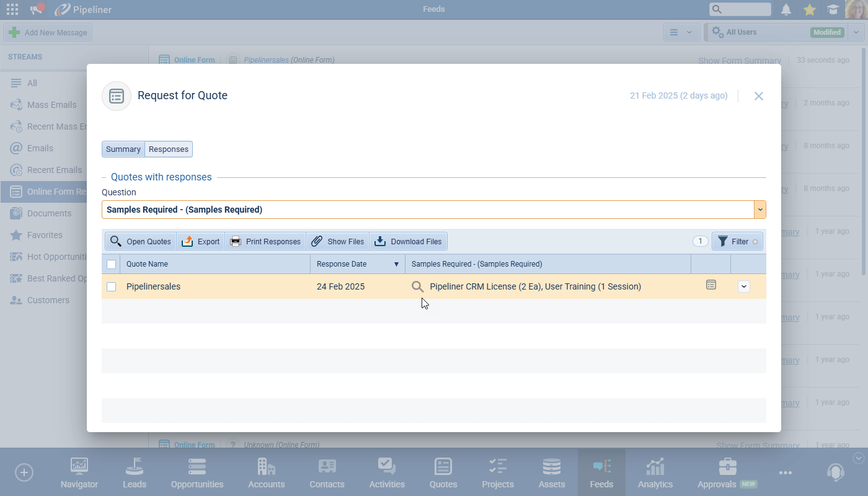
Task: Click the Export button
Action: [201, 242]
